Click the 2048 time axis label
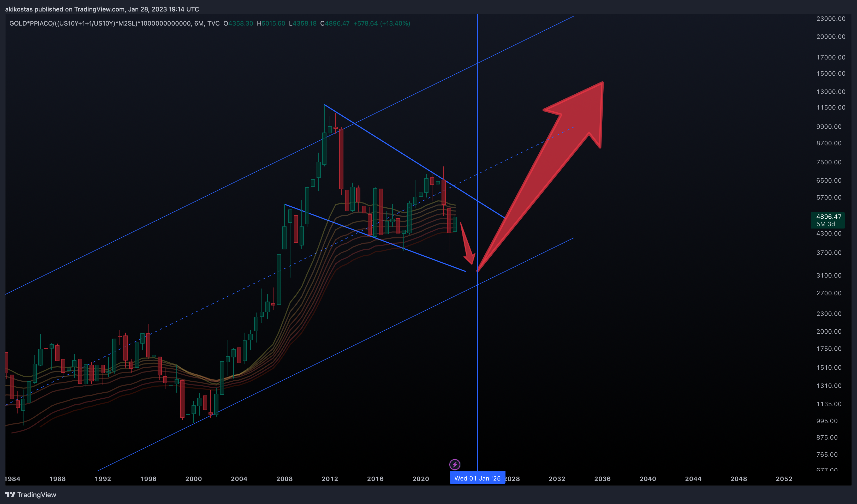857x504 pixels. [x=739, y=479]
